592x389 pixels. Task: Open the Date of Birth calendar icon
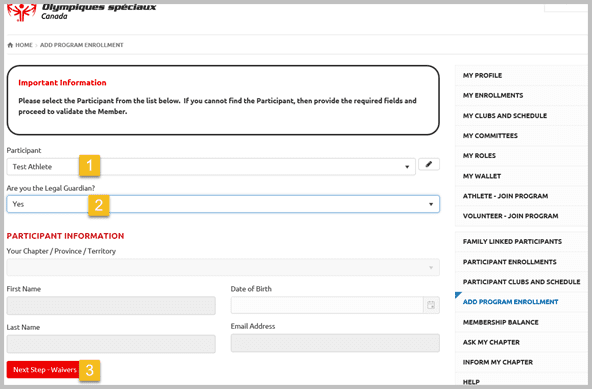coord(431,305)
